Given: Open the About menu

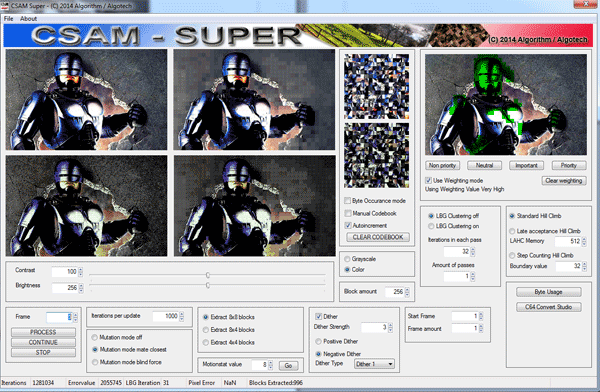Looking at the screenshot, I should [x=28, y=18].
